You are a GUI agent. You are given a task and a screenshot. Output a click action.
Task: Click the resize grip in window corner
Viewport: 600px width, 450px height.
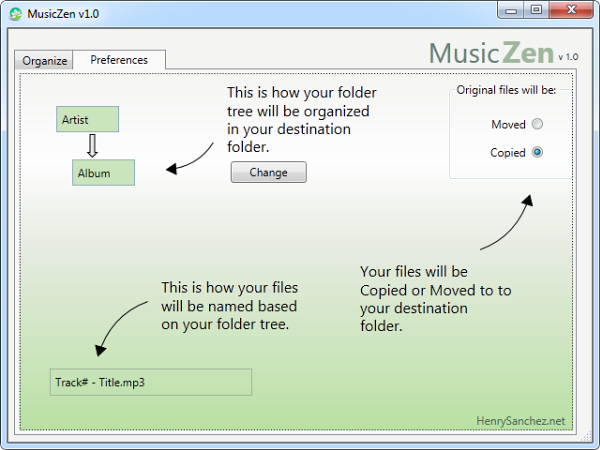586,436
